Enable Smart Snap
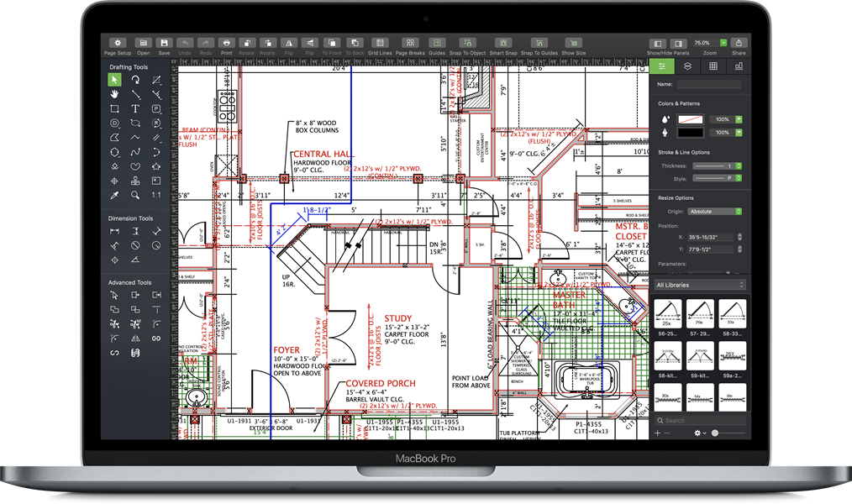The width and height of the screenshot is (852, 504). click(x=502, y=43)
